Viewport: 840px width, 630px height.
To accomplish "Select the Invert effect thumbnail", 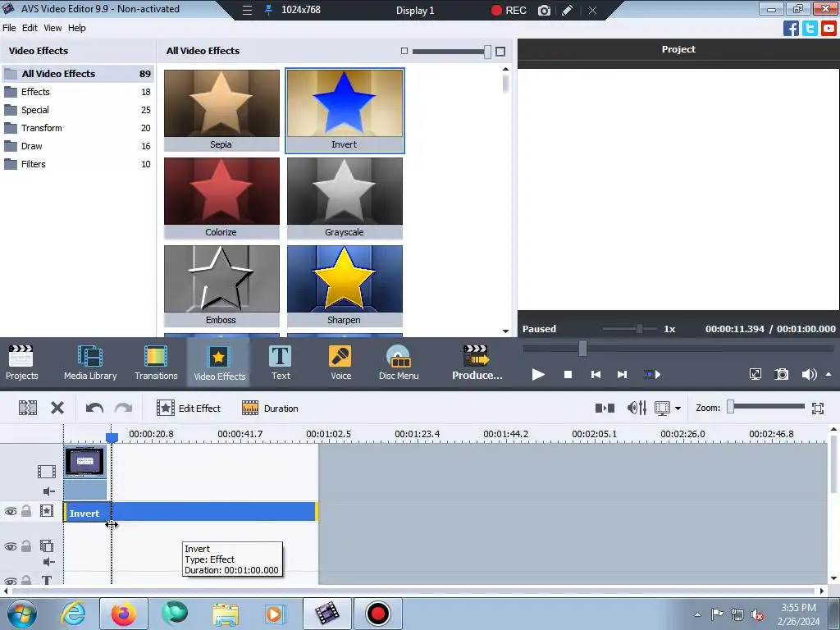I will click(345, 110).
